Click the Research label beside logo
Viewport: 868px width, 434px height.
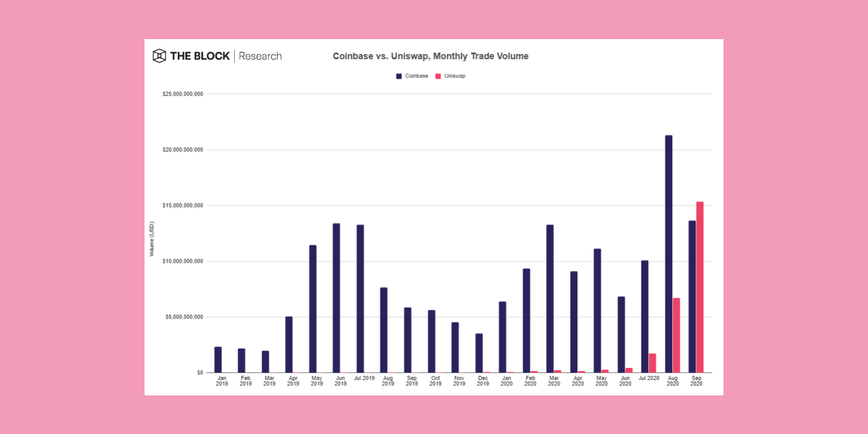260,56
